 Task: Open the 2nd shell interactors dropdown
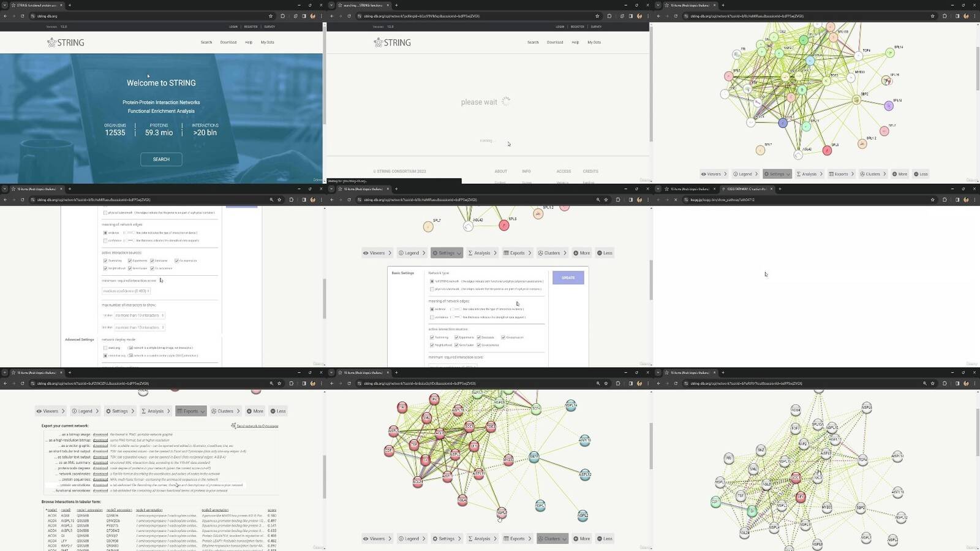point(140,327)
